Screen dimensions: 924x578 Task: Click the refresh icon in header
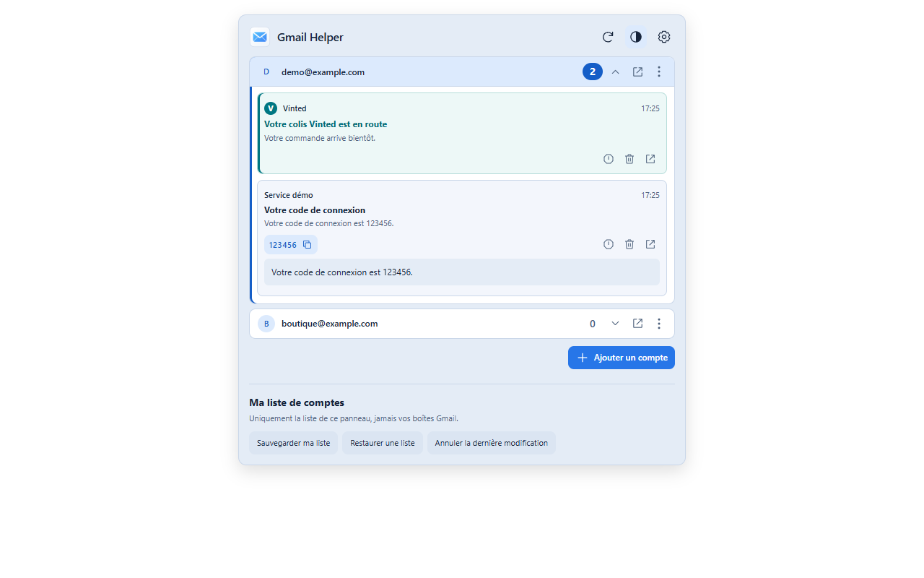click(x=608, y=37)
